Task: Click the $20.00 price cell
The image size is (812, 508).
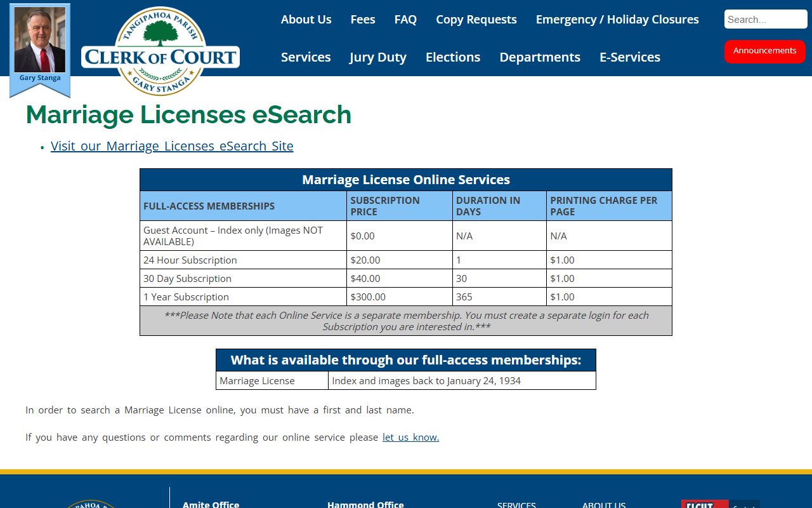Action: (x=399, y=260)
